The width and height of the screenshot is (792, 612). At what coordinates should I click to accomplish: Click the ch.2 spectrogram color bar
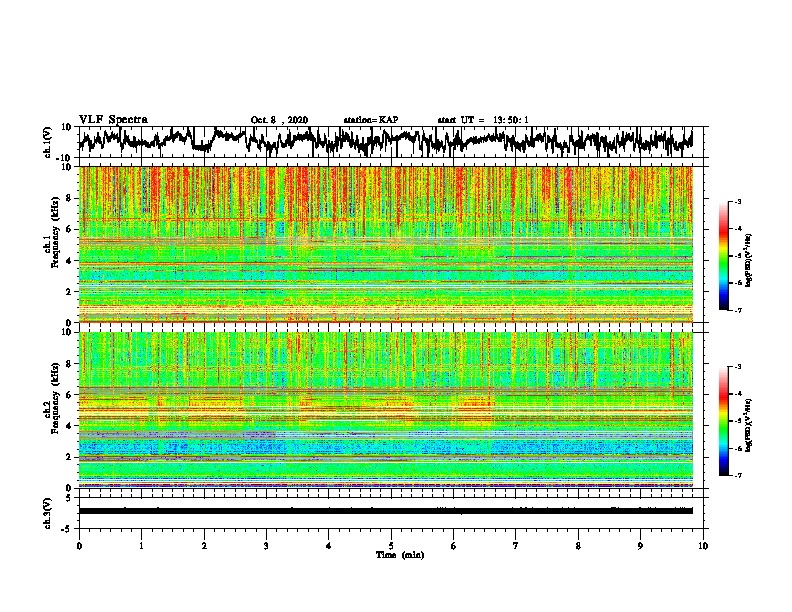723,421
